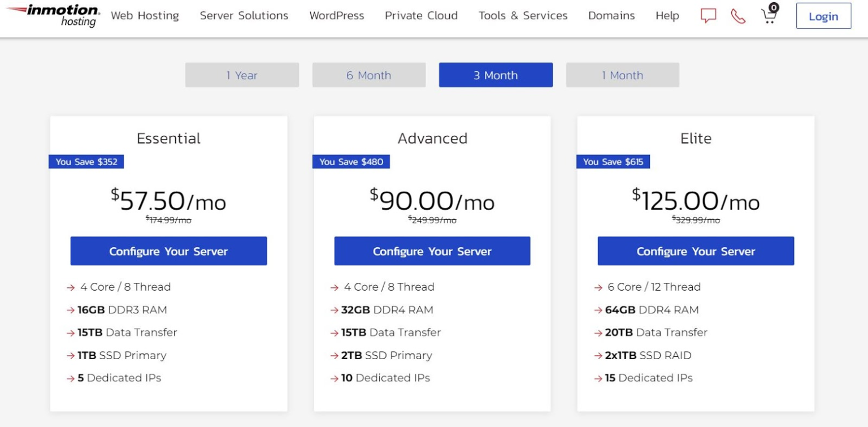Open the shopping cart icon

pyautogui.click(x=768, y=17)
